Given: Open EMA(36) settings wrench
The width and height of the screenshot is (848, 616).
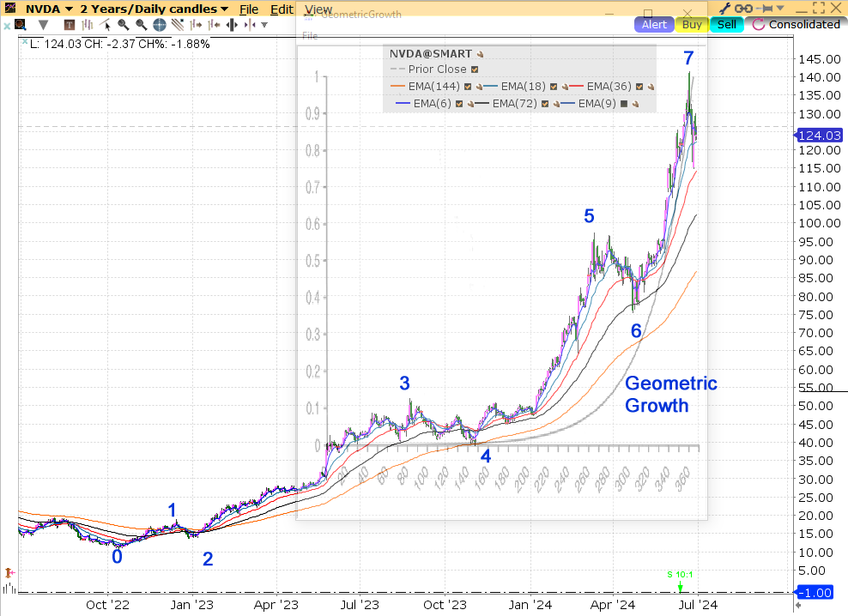Looking at the screenshot, I should tap(651, 87).
